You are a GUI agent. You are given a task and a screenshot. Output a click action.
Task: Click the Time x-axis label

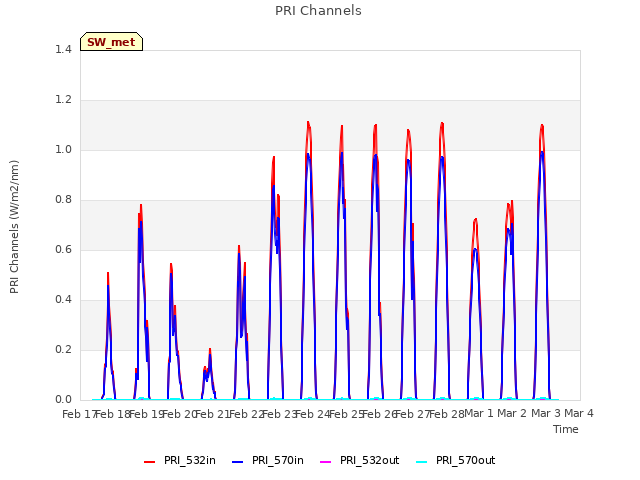(566, 429)
